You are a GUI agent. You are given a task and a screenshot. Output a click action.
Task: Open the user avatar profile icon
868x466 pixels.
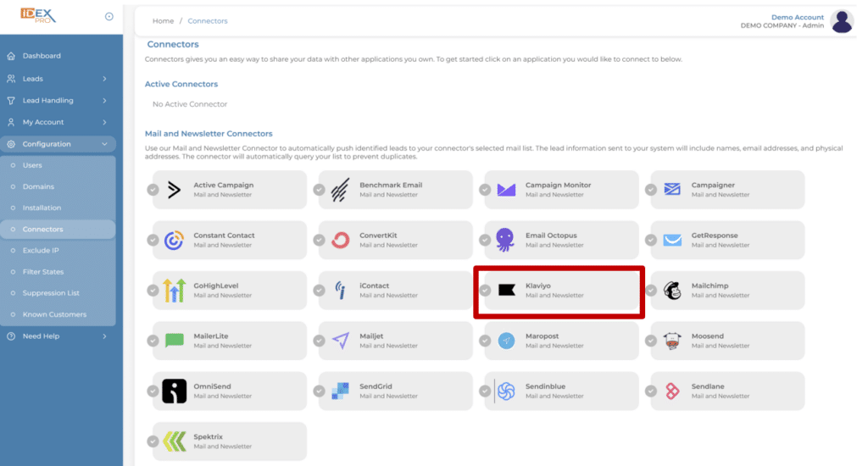842,21
